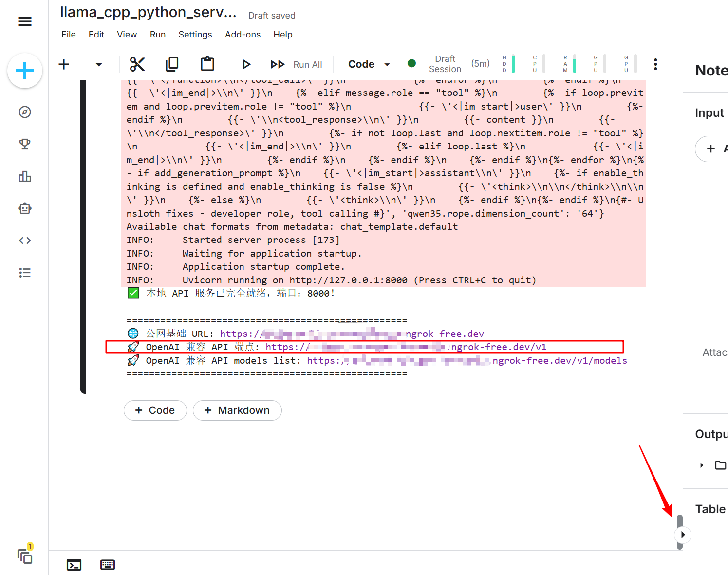Screen dimensions: 728x575
Task: Click the keyboard icon in bottom bar
Action: click(108, 565)
